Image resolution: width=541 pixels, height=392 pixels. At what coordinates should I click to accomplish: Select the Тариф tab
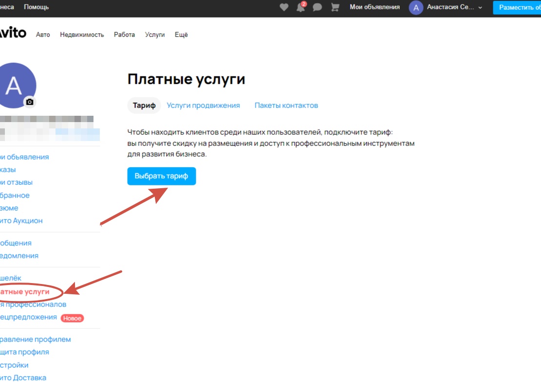[x=144, y=106]
